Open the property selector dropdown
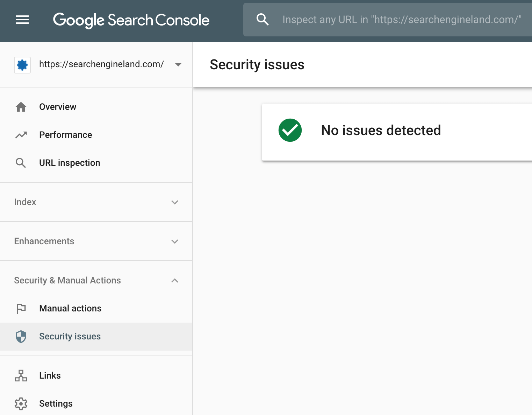 pyautogui.click(x=178, y=65)
